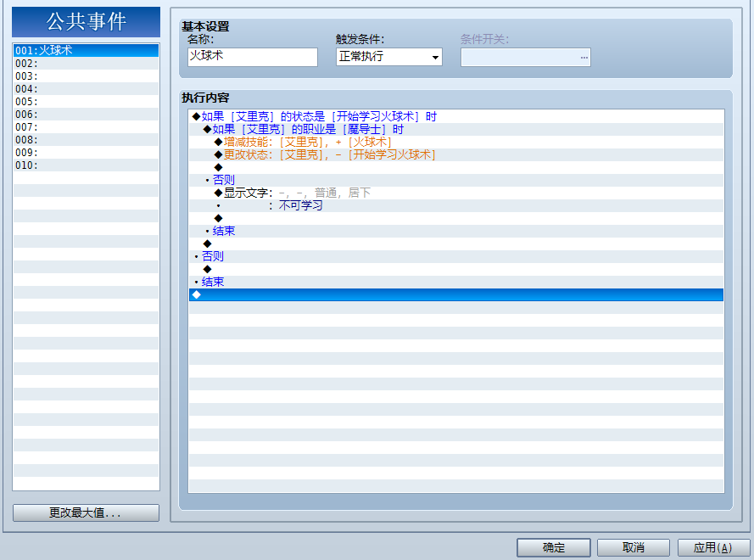Select common event 001:火球术
Screen dimensions: 754x560
(x=86, y=51)
